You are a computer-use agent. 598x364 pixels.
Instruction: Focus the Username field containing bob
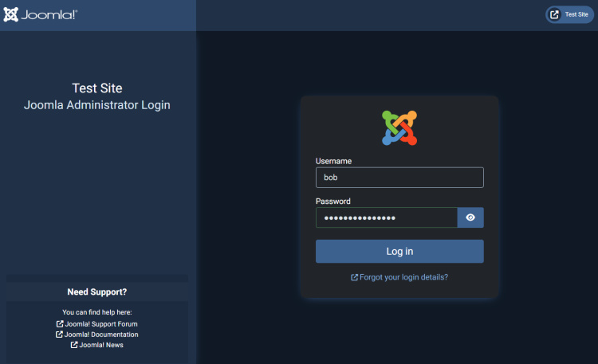(399, 178)
